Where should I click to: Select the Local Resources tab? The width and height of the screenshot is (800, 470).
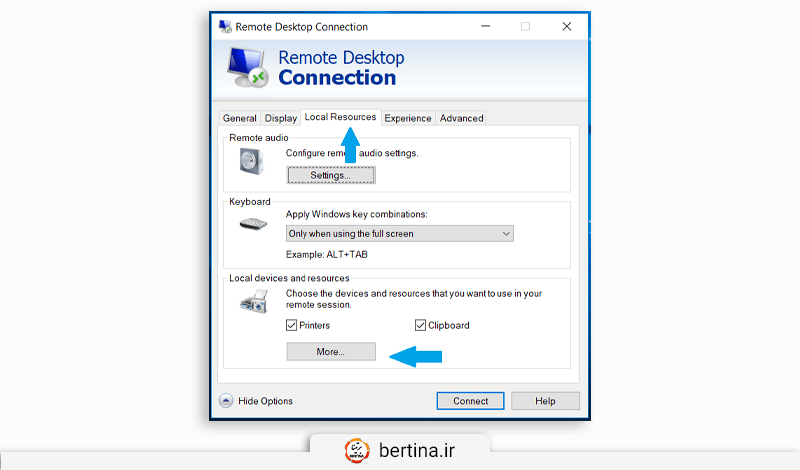(340, 117)
